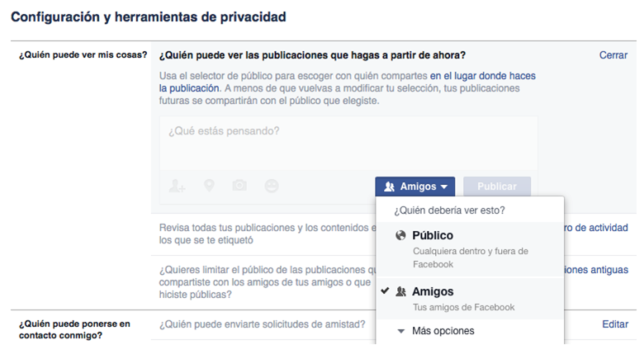Click the camera photo icon
644x345 pixels.
point(239,187)
